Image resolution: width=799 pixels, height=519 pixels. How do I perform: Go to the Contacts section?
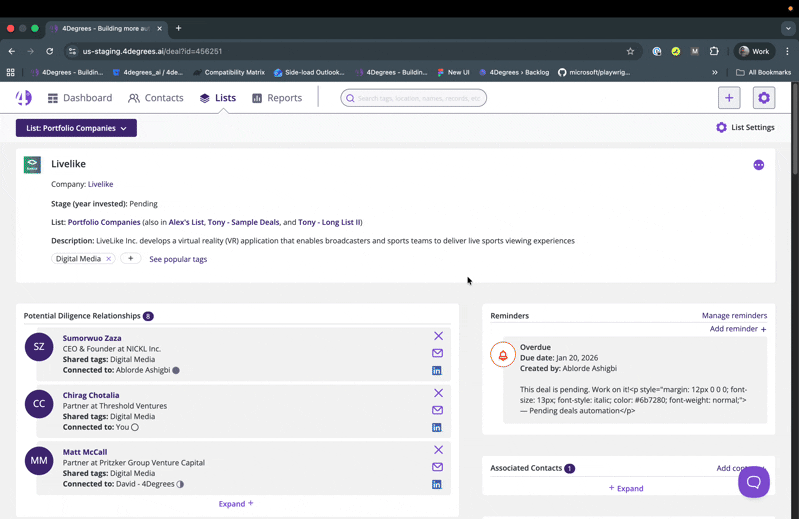tap(156, 98)
